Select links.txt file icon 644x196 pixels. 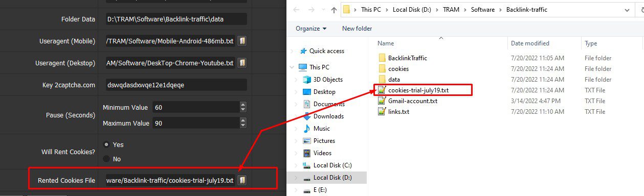point(382,112)
